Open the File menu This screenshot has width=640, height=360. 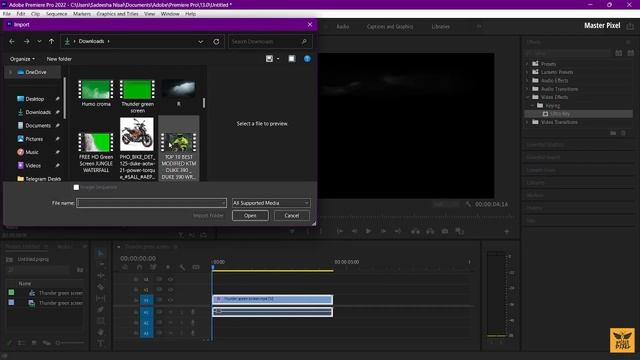(7, 14)
